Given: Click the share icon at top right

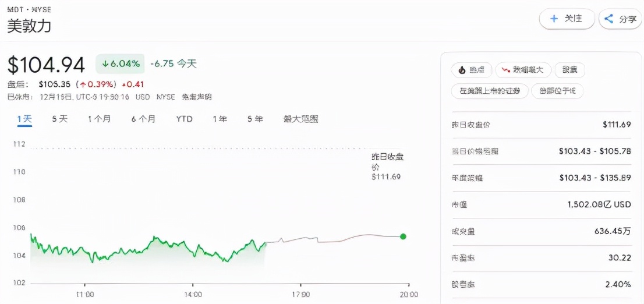Looking at the screenshot, I should pos(609,19).
